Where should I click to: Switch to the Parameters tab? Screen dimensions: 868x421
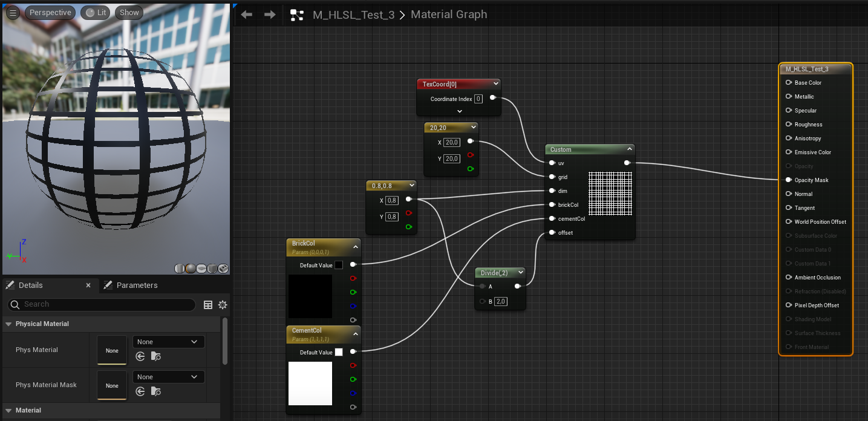(137, 285)
